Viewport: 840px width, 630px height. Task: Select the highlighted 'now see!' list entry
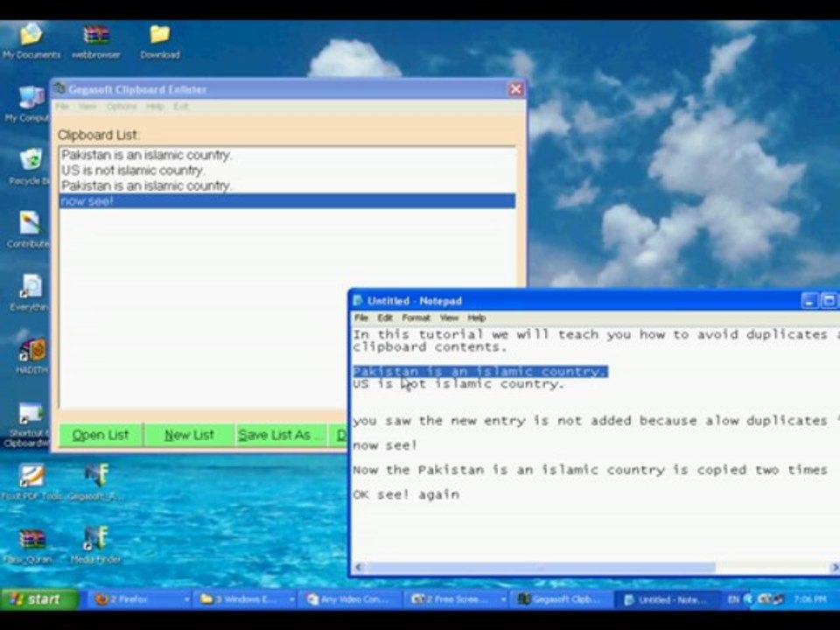[287, 201]
